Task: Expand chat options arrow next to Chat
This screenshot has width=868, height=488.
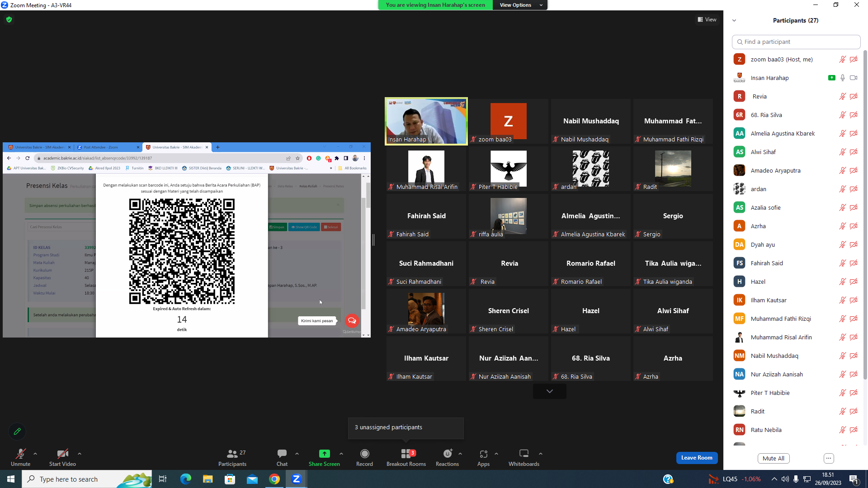Action: coord(297,454)
